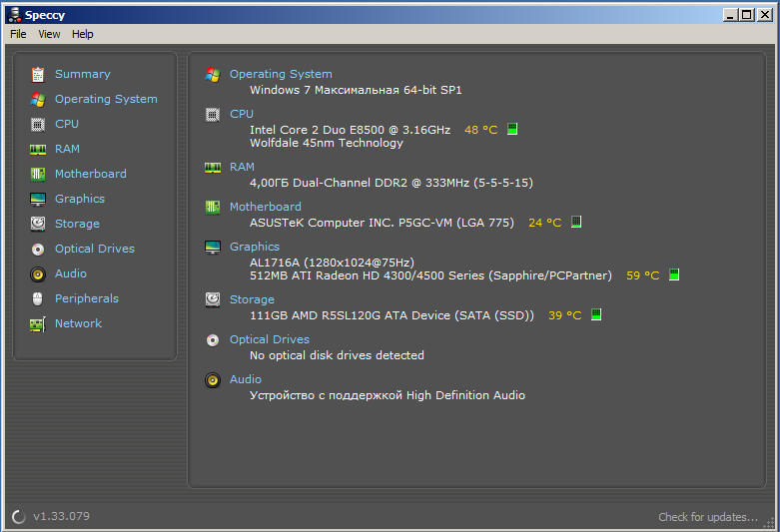Click the Wolfdale 45nm Technology line
780x532 pixels.
(327, 143)
